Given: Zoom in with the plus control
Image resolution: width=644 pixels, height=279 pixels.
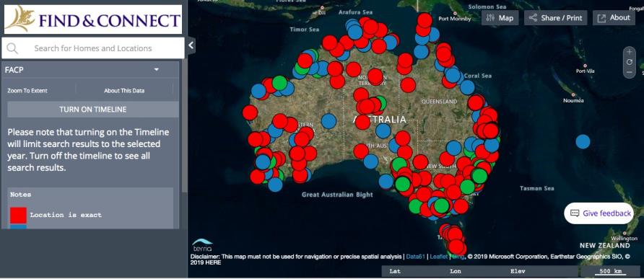Looking at the screenshot, I should (x=630, y=52).
